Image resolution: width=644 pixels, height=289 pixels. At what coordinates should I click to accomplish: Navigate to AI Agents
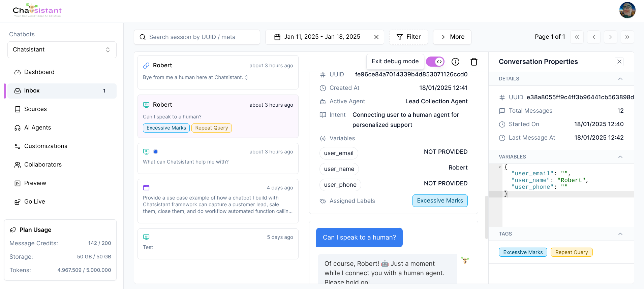tap(62, 128)
